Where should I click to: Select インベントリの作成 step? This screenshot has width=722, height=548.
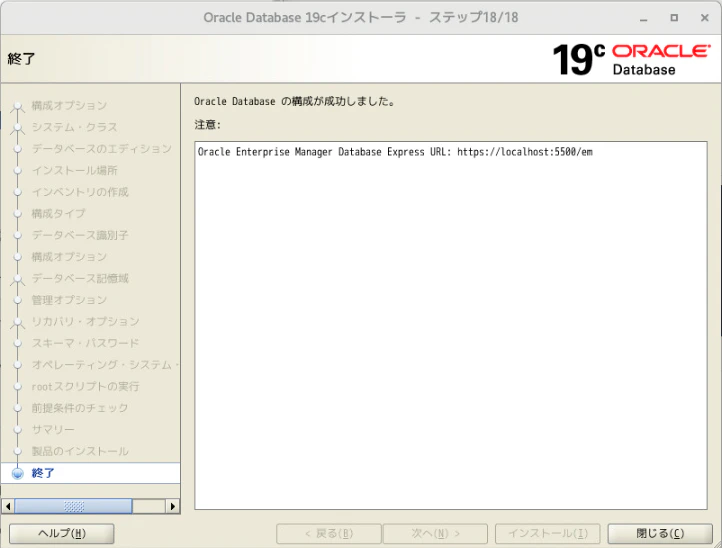(x=80, y=192)
